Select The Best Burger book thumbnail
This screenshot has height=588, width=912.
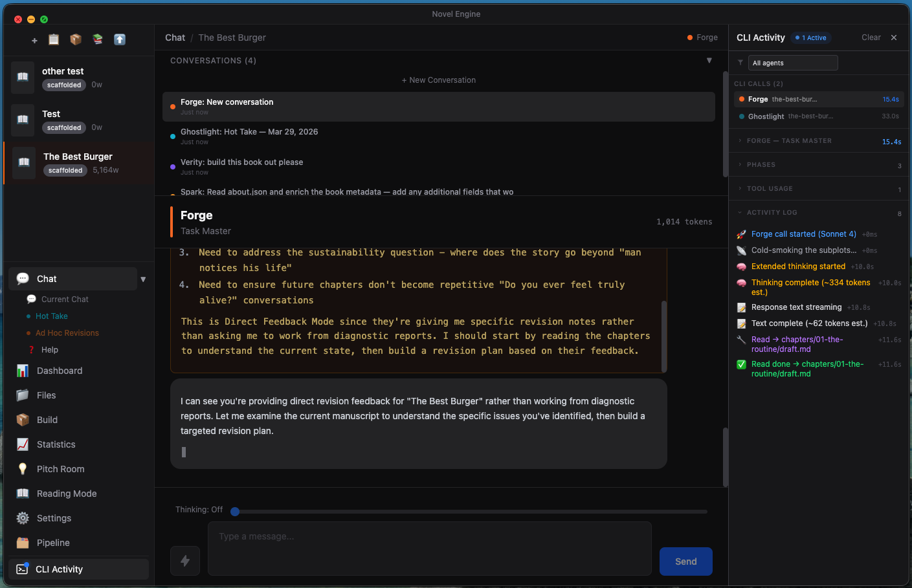coord(23,163)
